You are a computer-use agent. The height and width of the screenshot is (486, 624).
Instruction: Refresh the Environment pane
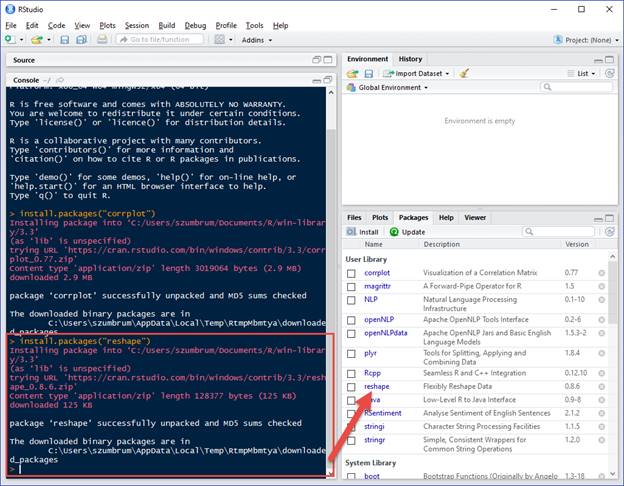611,73
